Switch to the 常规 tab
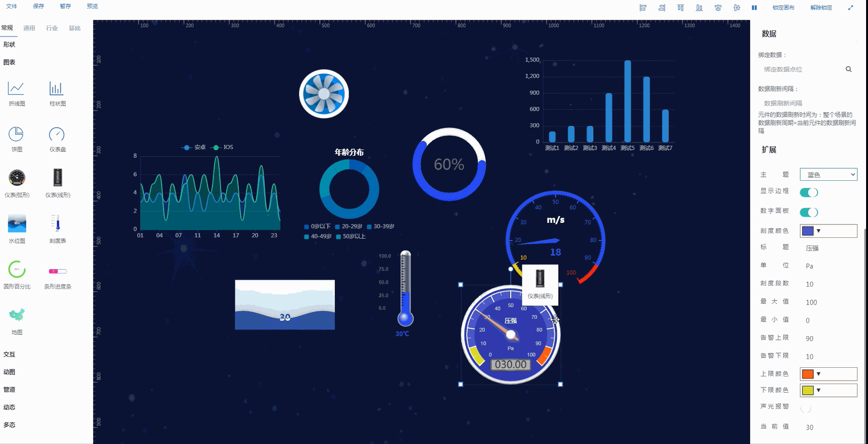Image resolution: width=868 pixels, height=444 pixels. click(7, 28)
